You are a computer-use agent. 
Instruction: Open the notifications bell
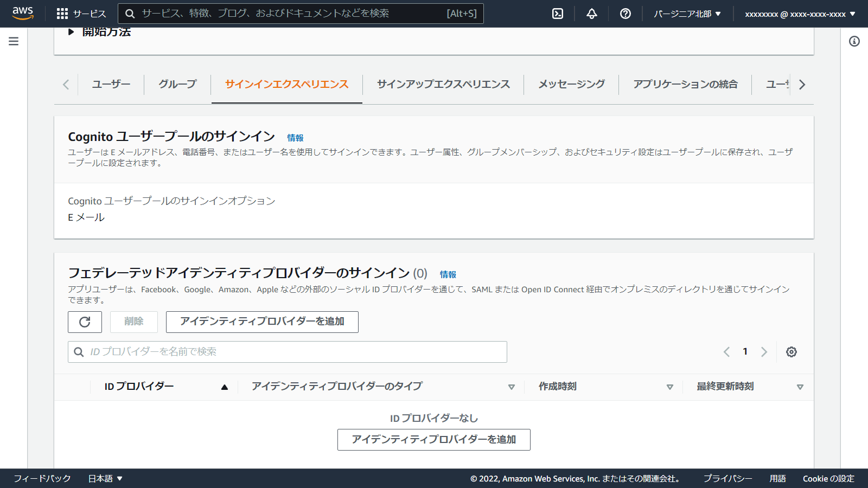point(591,14)
